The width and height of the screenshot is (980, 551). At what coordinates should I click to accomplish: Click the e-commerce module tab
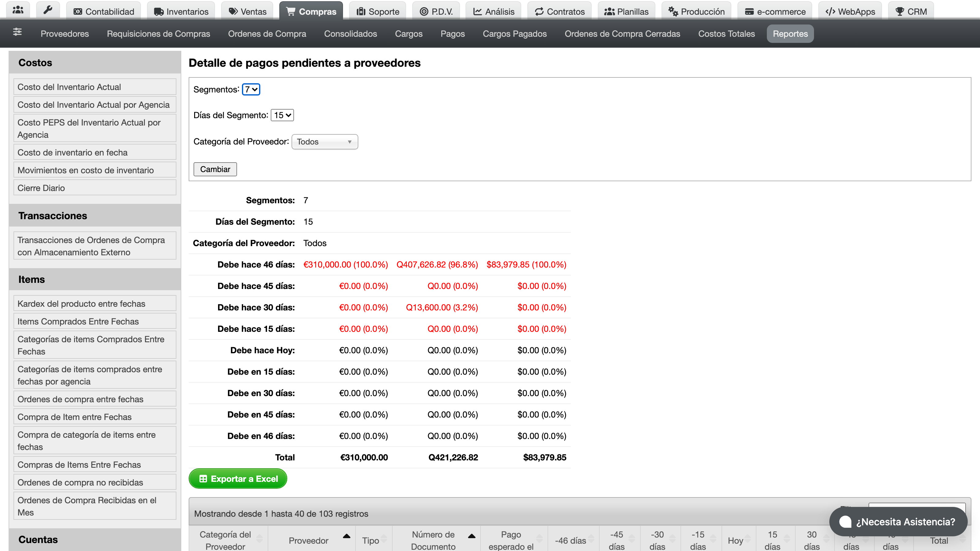pos(775,11)
